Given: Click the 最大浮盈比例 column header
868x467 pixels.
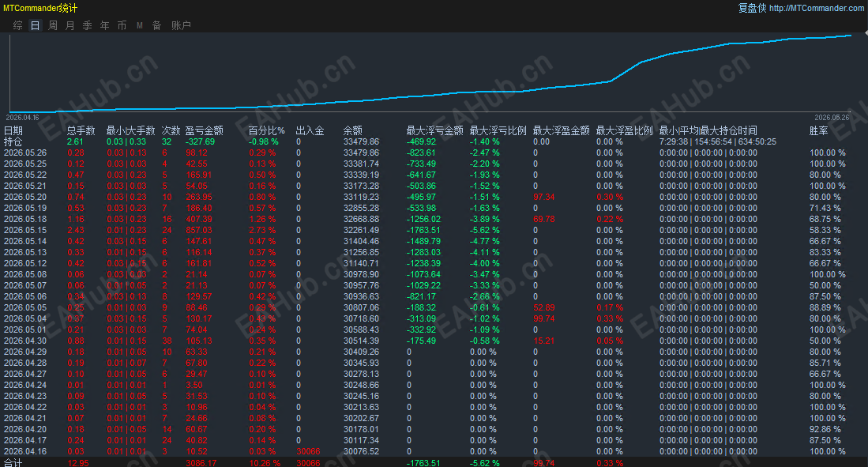Looking at the screenshot, I should [x=625, y=130].
